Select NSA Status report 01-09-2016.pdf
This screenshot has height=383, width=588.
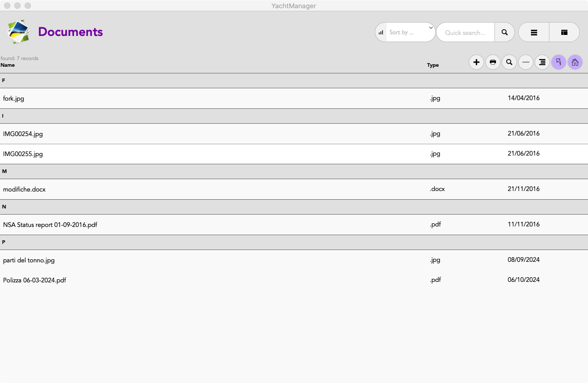50,225
